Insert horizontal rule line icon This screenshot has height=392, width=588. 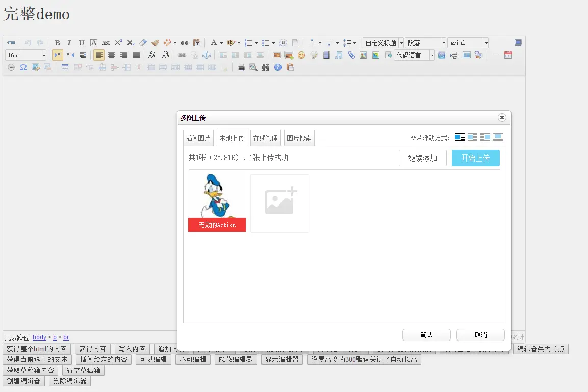(x=495, y=55)
